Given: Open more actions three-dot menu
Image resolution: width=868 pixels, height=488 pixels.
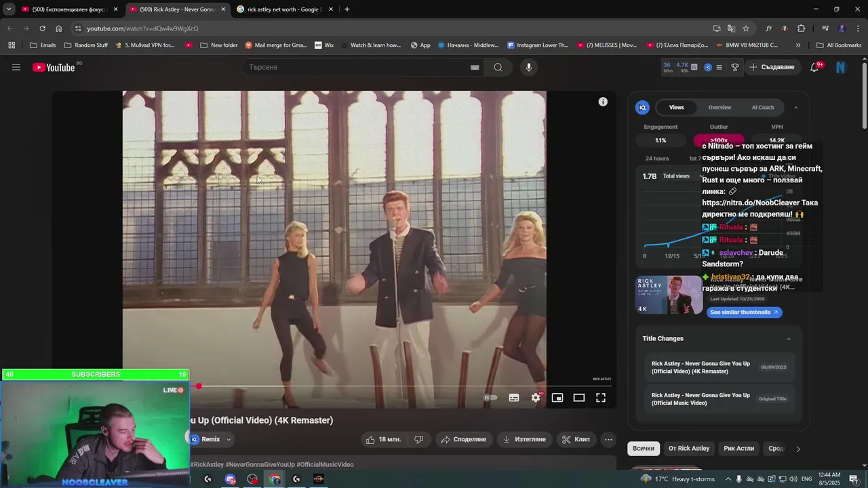Looking at the screenshot, I should coord(608,439).
